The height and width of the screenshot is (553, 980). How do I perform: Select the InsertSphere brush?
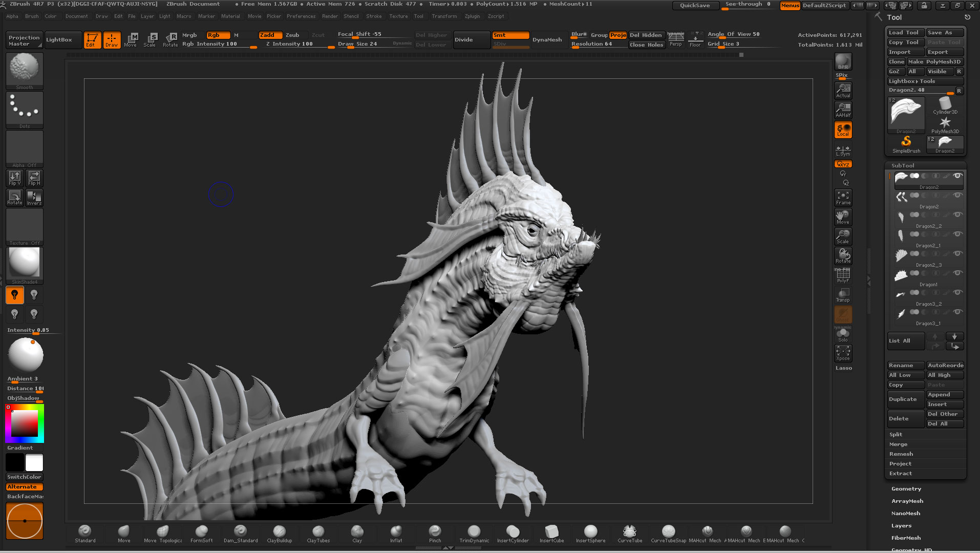(x=591, y=534)
